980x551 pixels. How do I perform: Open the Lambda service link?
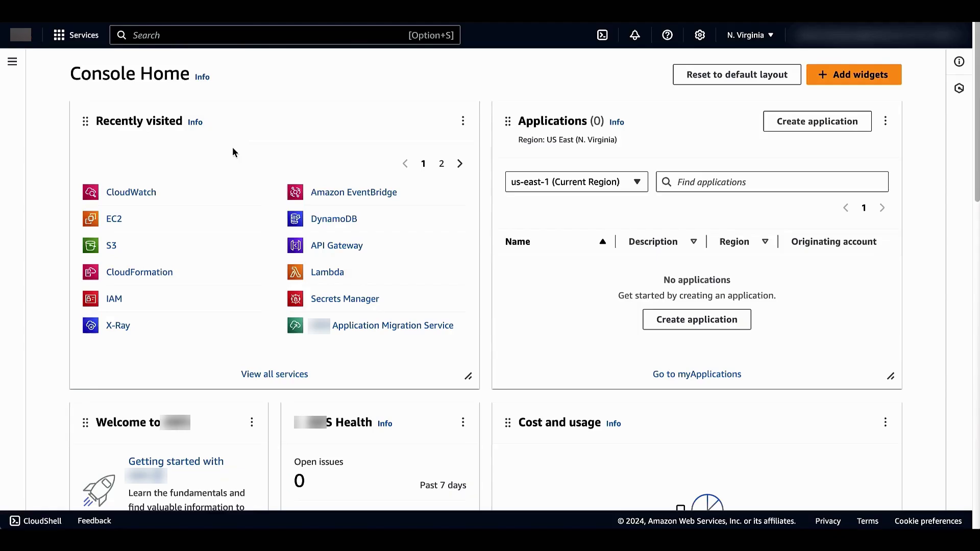327,272
